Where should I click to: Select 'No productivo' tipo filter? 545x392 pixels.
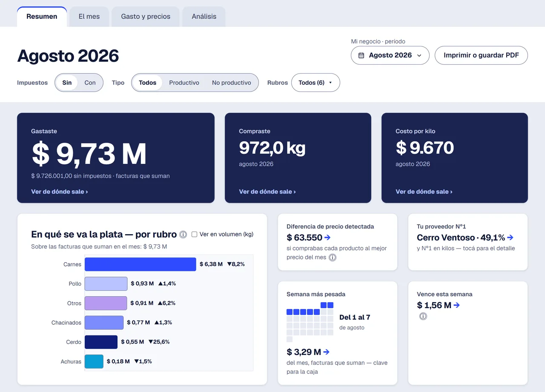pyautogui.click(x=232, y=83)
